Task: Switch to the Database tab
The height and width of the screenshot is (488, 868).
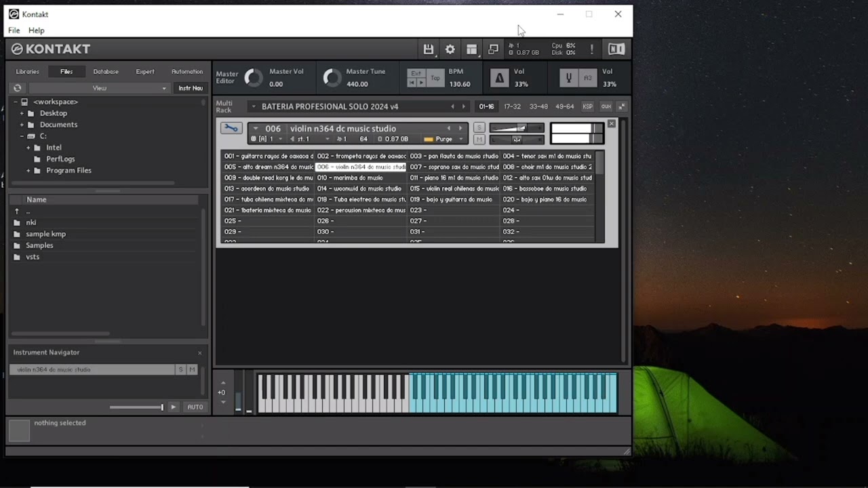Action: click(106, 71)
